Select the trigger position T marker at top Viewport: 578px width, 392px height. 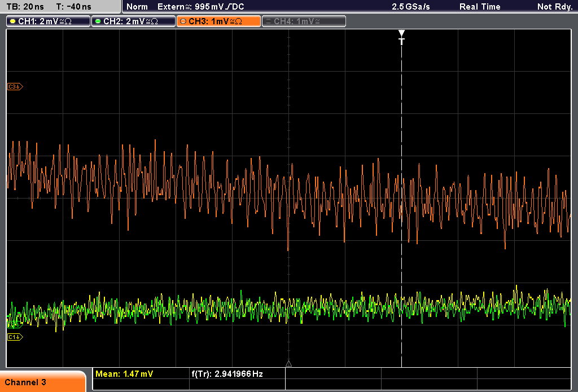pyautogui.click(x=401, y=37)
